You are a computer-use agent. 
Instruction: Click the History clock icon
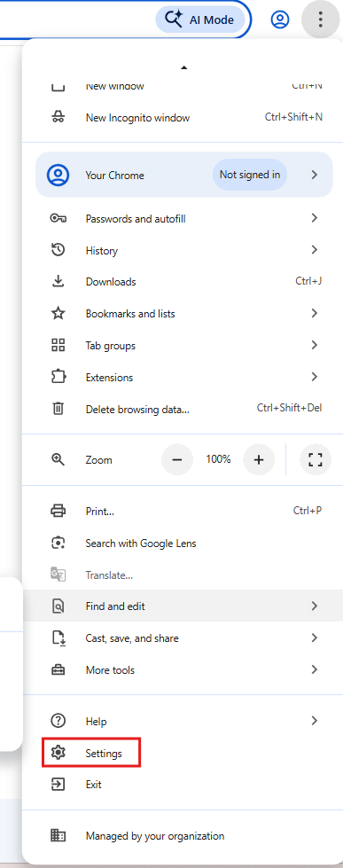[x=58, y=250]
